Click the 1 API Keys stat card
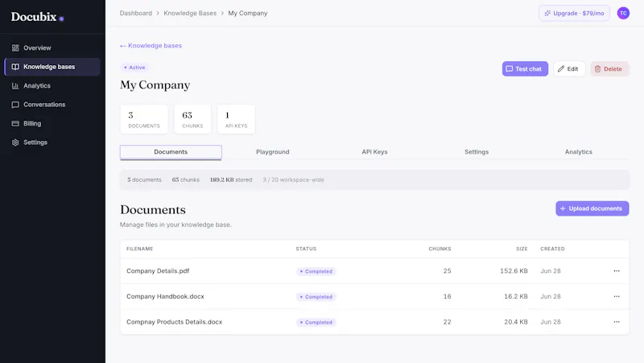This screenshot has height=363, width=644. [236, 119]
